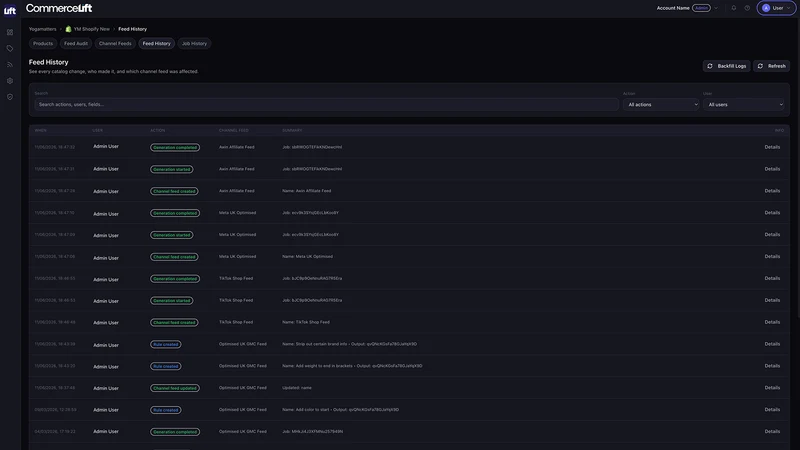This screenshot has width=800, height=450.
Task: Click the Backfill Logs button
Action: (x=727, y=66)
